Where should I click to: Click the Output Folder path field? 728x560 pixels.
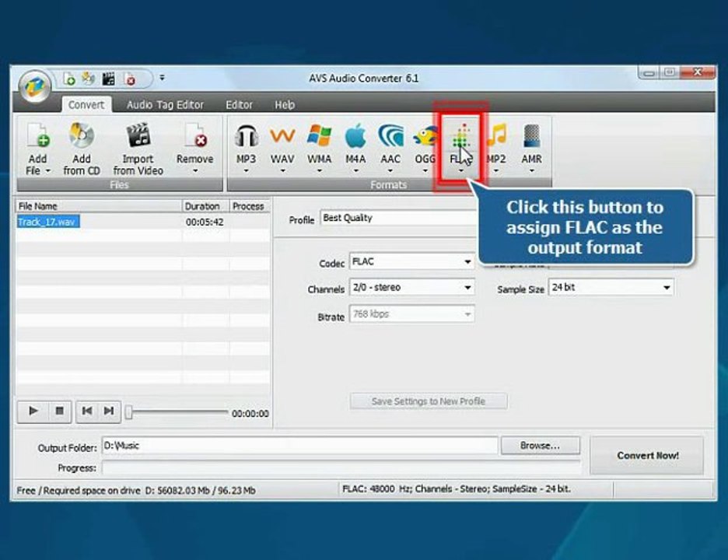click(x=300, y=446)
